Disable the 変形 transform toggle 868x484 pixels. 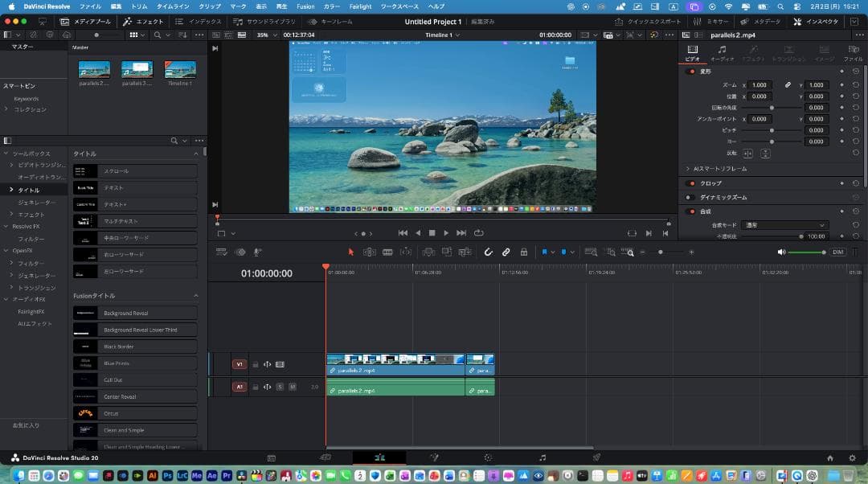[690, 72]
